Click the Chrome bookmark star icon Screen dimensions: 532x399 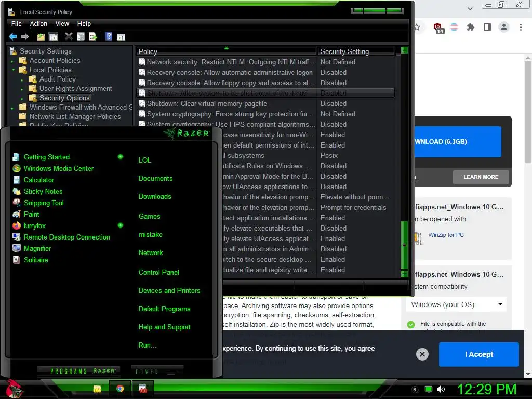click(x=417, y=27)
